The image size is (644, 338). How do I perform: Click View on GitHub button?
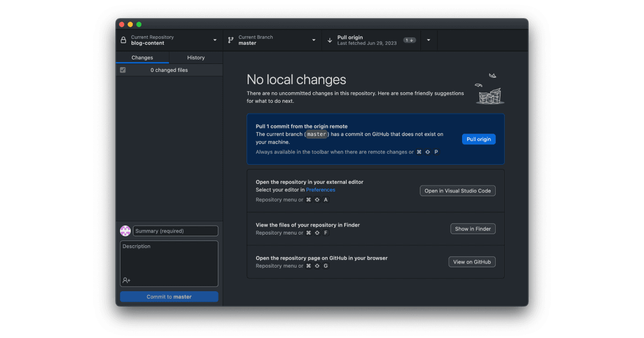pyautogui.click(x=472, y=262)
